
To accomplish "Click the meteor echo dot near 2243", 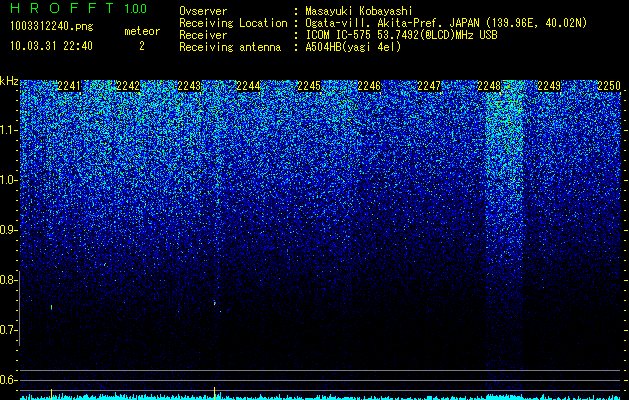I will tap(215, 303).
